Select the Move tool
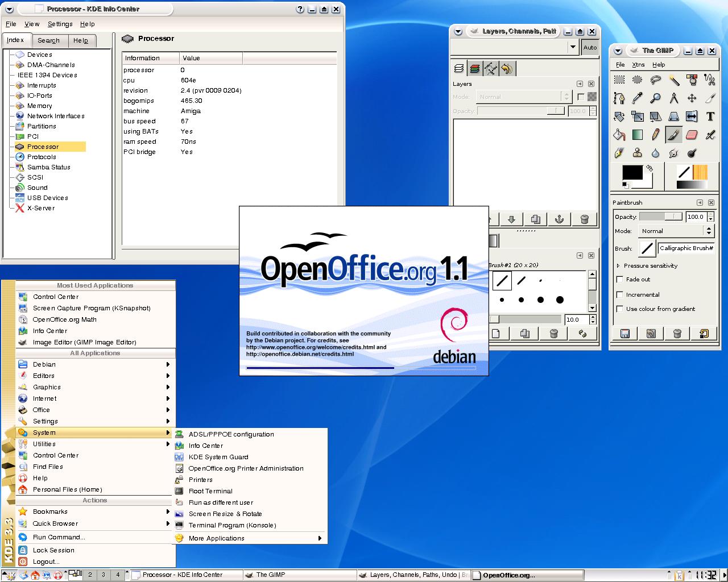 click(x=692, y=98)
